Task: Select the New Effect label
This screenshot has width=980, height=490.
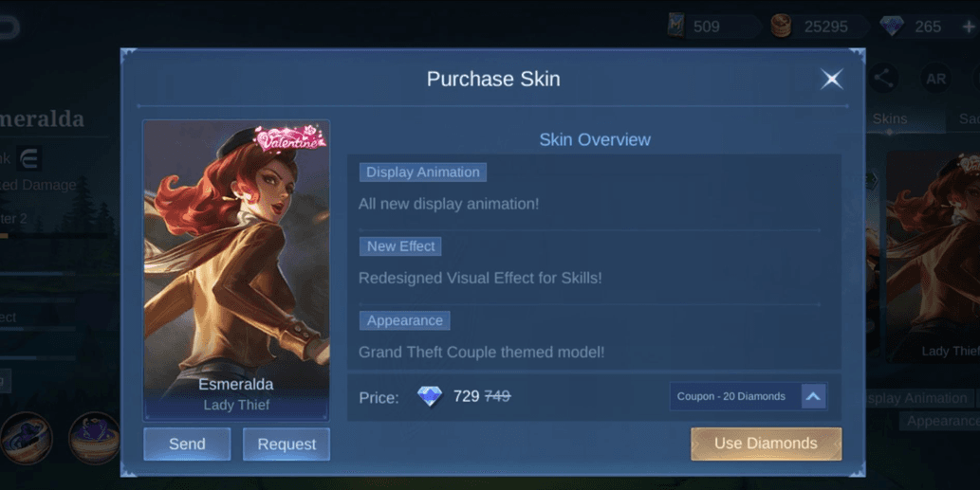Action: pos(400,246)
